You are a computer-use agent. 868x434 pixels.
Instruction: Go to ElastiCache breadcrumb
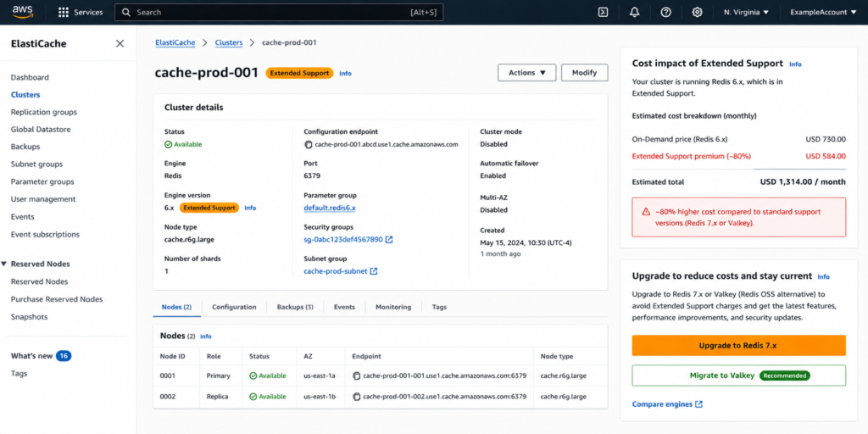[x=175, y=42]
